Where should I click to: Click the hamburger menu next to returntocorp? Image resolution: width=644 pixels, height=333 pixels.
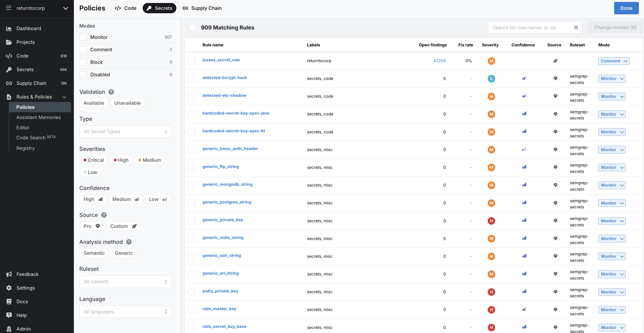9,8
